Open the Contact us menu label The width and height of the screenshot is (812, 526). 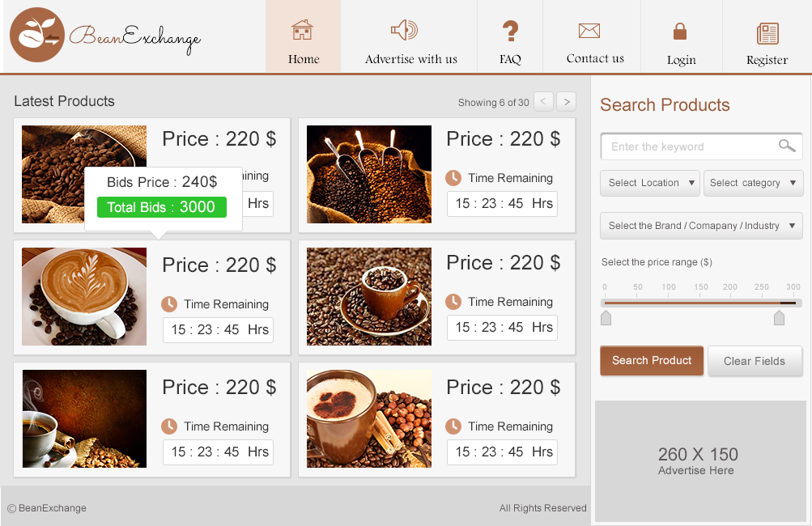tap(595, 58)
